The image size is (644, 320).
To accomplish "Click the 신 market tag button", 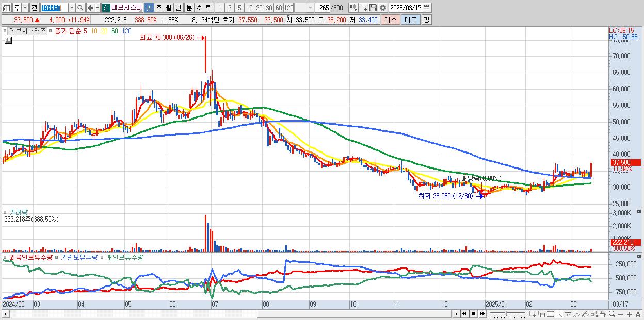I will (105, 8).
